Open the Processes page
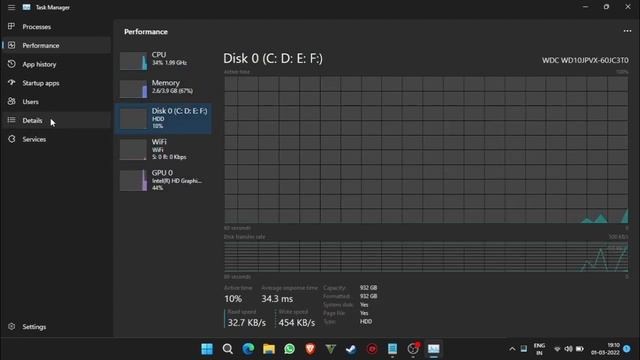 point(56,27)
